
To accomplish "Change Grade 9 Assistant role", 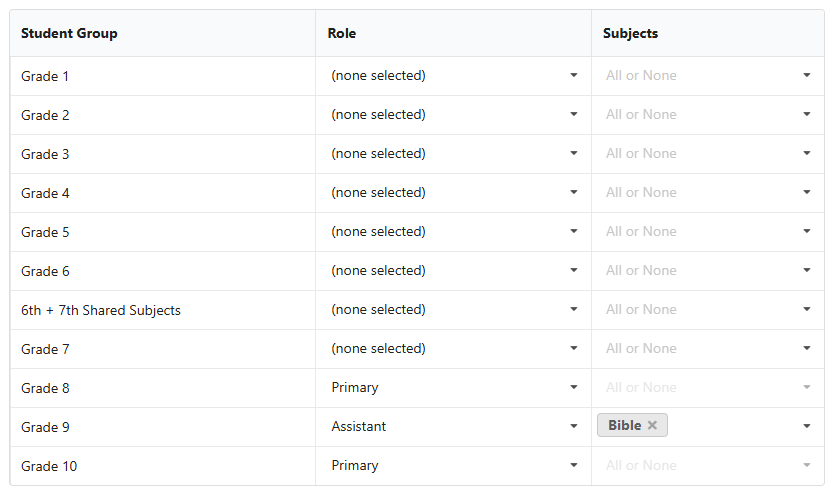I will point(454,427).
